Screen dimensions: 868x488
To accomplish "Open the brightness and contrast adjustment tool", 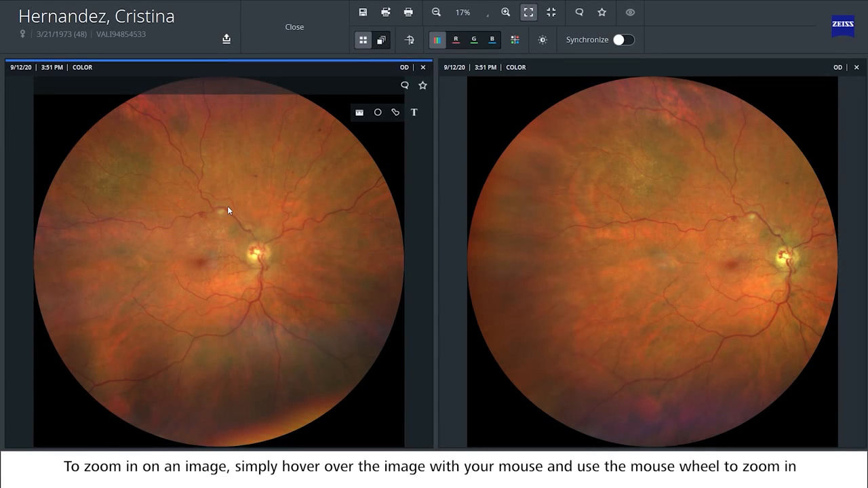I will 542,40.
